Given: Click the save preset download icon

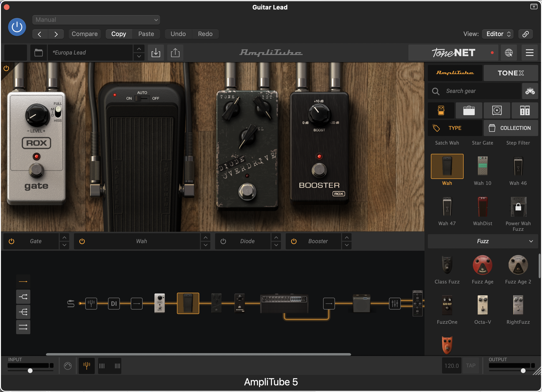Looking at the screenshot, I should (x=156, y=53).
